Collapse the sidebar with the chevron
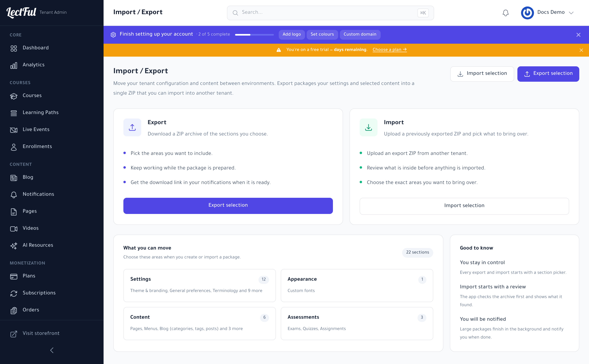 (52, 350)
